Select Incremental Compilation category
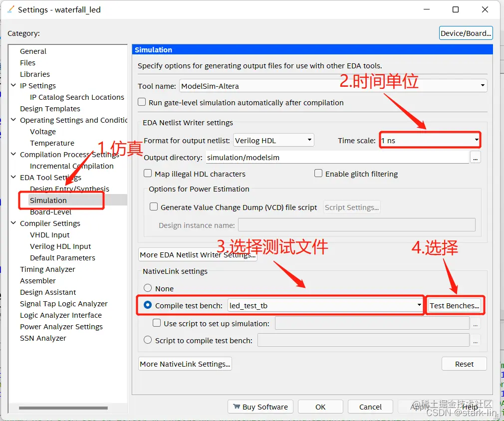 click(72, 166)
